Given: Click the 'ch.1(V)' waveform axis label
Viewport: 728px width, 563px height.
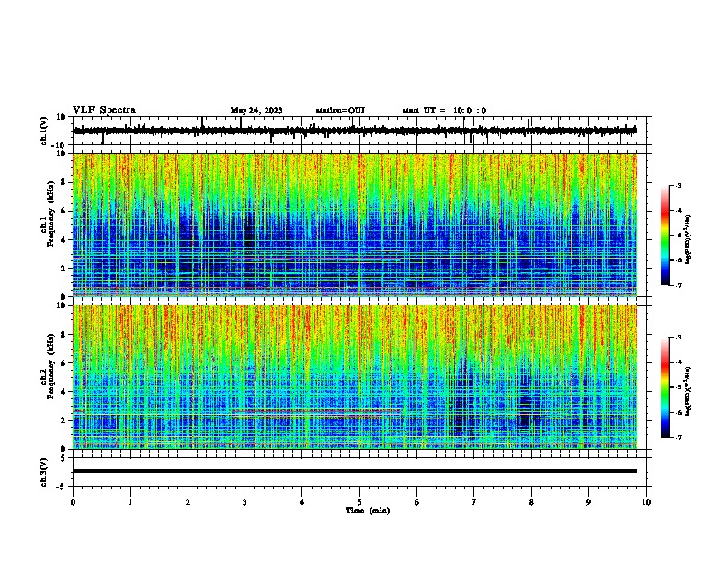Looking at the screenshot, I should click(44, 131).
